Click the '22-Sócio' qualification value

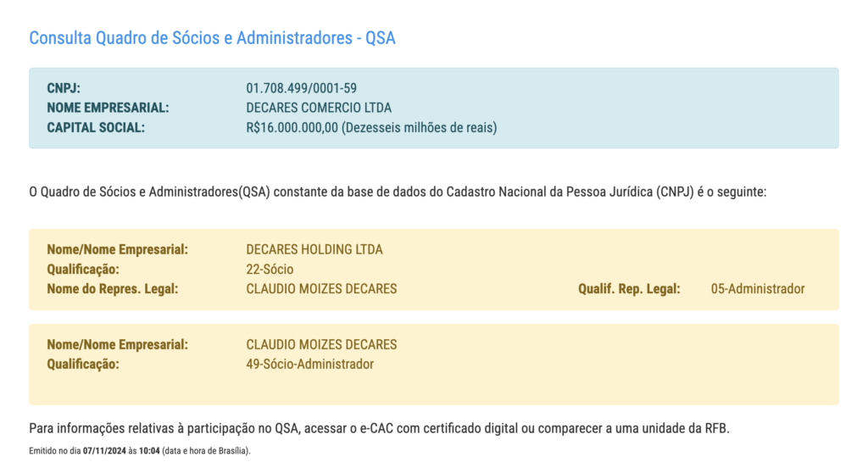(x=270, y=270)
